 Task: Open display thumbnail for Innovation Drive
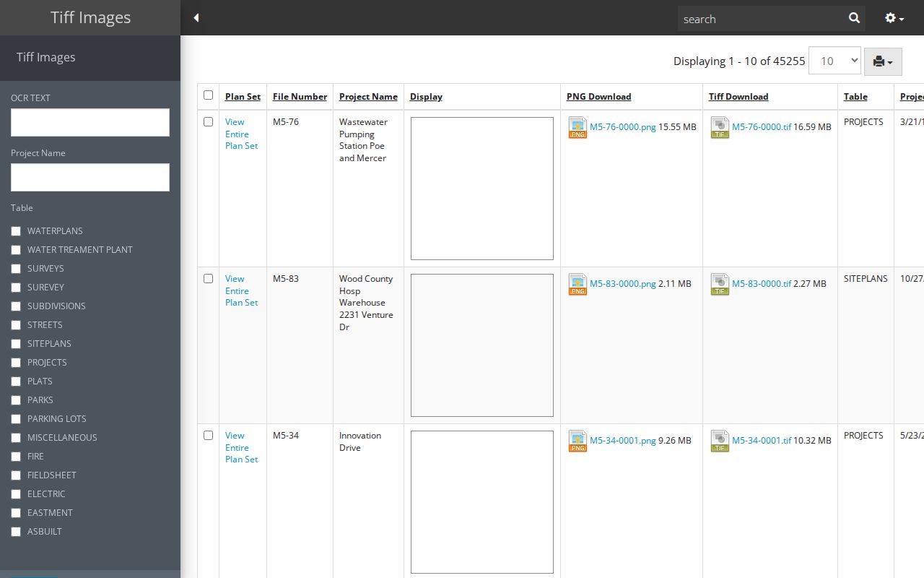pos(482,502)
